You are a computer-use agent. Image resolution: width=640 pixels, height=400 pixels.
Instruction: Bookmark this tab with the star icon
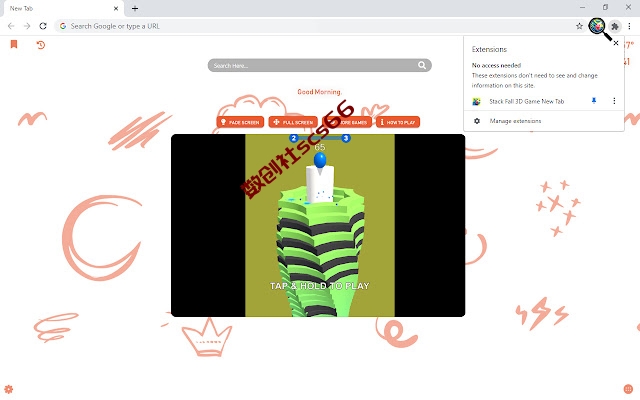579,26
